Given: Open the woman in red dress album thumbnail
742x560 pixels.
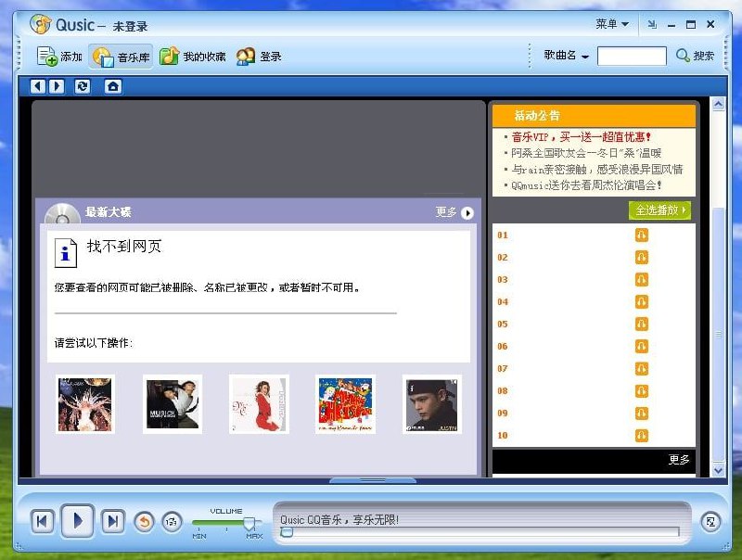Looking at the screenshot, I should click(259, 404).
